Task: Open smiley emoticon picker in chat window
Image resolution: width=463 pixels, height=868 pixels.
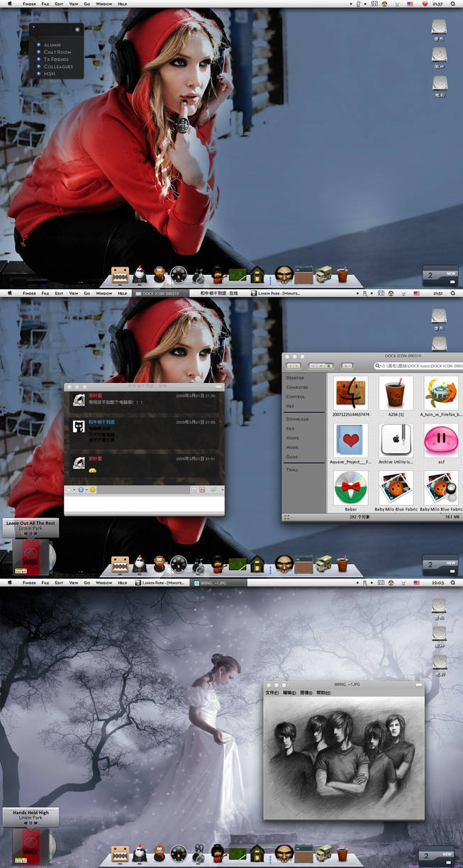Action: (92, 490)
